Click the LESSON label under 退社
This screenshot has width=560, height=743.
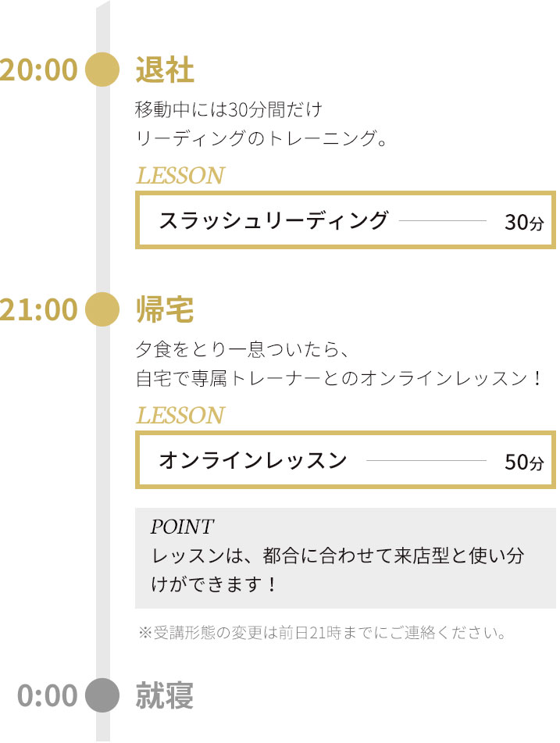[x=180, y=175]
